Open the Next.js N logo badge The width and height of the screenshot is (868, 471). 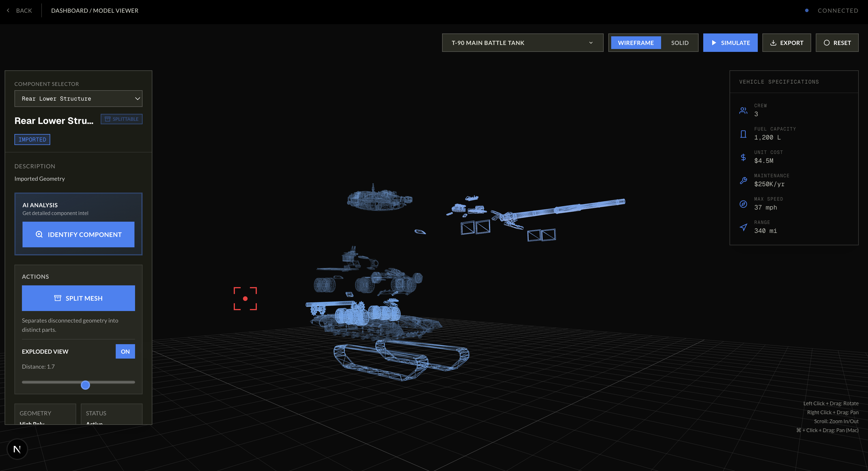(17, 449)
